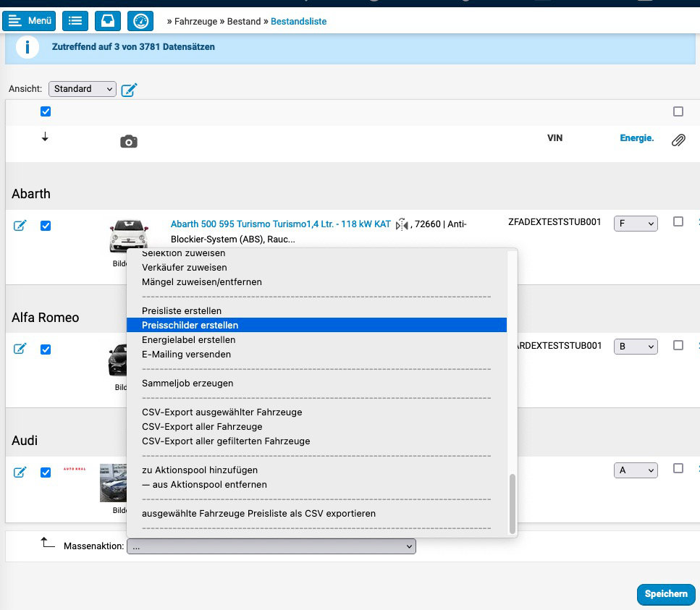Open the inbox tray icon
The width and height of the screenshot is (700, 610).
107,21
